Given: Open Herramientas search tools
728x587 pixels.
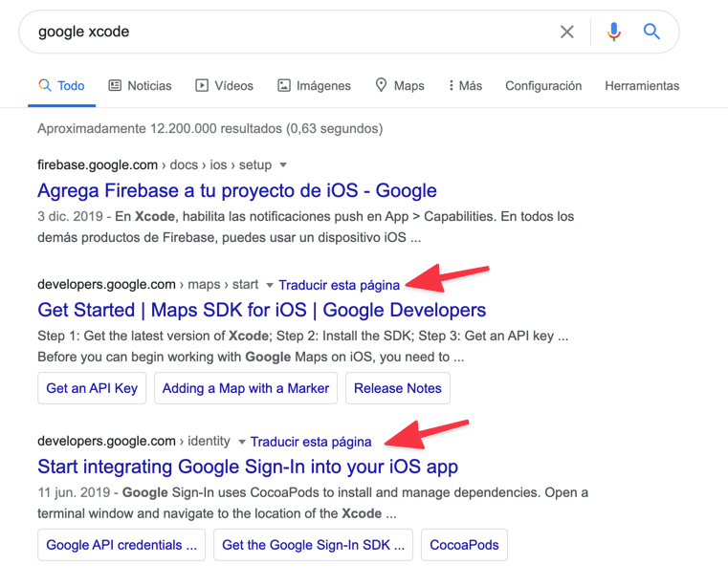Looking at the screenshot, I should (x=642, y=86).
